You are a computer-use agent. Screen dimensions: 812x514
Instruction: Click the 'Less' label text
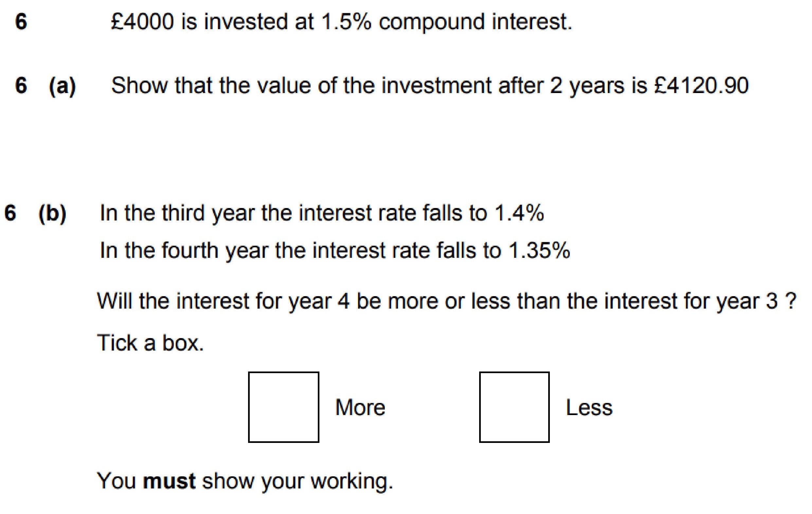[x=589, y=407]
